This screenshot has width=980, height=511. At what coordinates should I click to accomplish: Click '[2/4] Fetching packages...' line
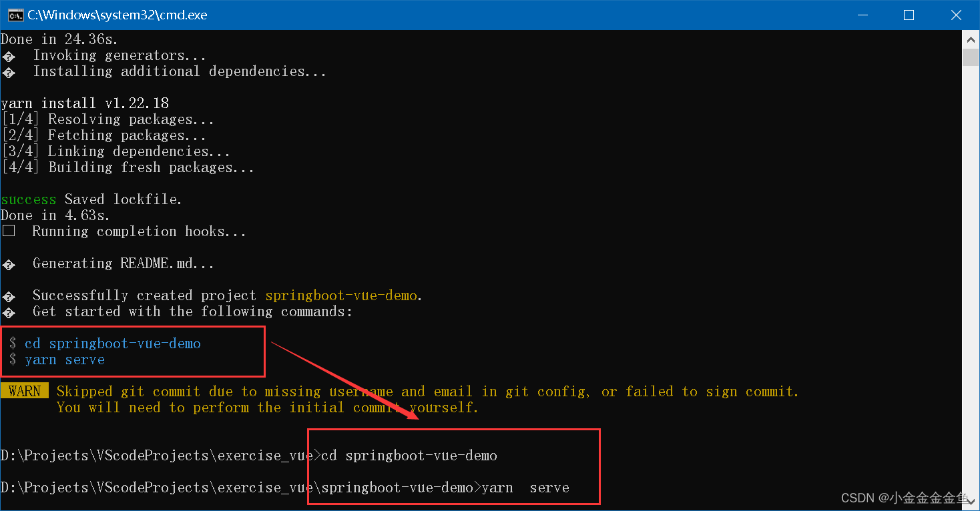103,135
